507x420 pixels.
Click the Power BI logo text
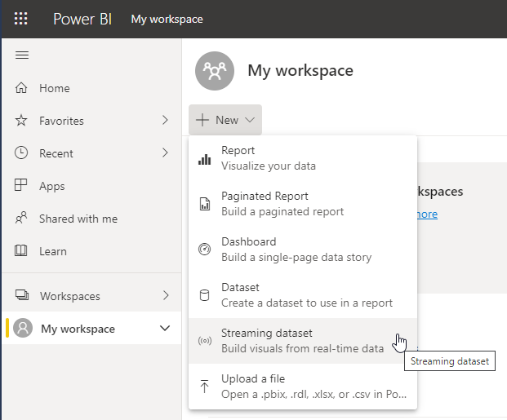coord(82,19)
